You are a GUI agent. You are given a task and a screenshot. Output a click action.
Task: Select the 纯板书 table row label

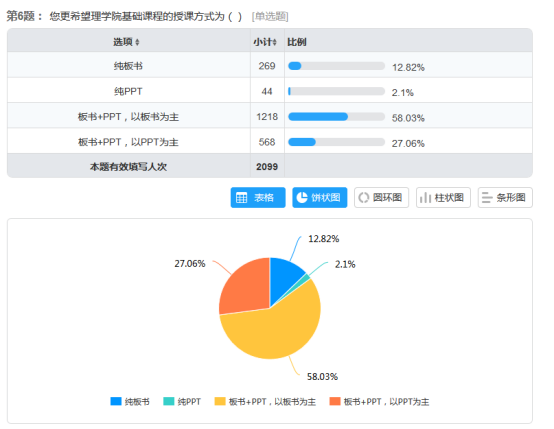pyautogui.click(x=128, y=66)
